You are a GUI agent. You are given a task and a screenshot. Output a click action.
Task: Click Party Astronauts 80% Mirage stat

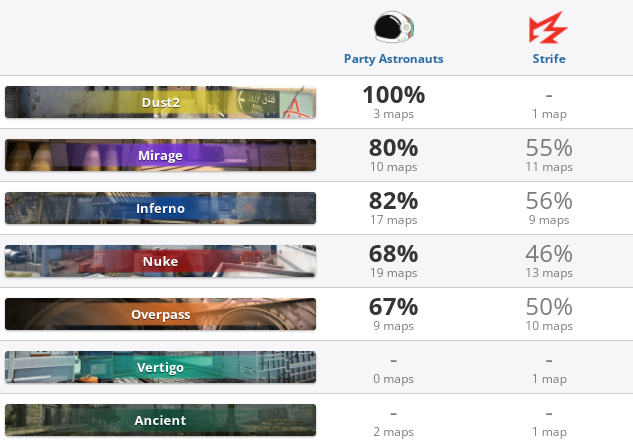click(394, 148)
